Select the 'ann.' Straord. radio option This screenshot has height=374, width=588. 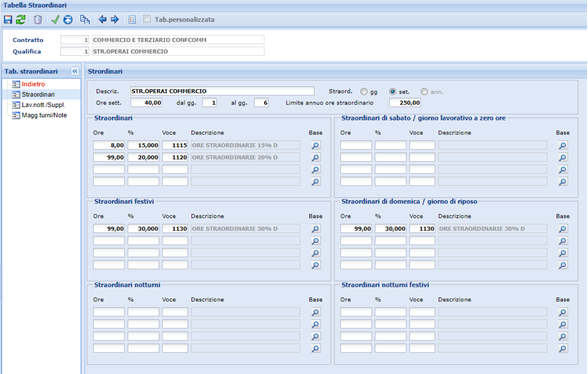424,92
